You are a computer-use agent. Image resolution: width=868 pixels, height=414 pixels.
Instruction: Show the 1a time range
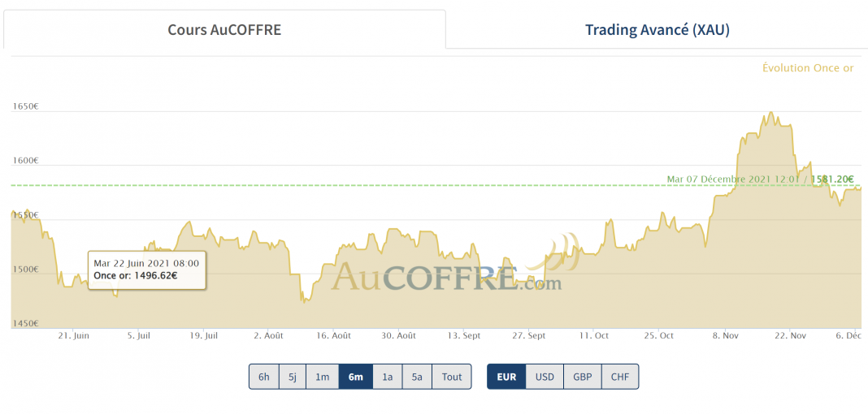coord(388,377)
